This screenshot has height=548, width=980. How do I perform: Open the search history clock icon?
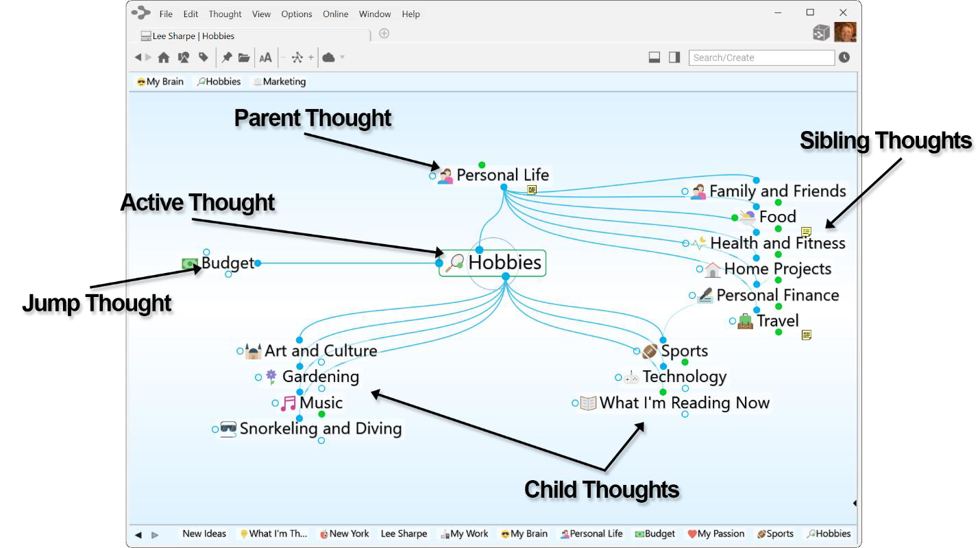(x=844, y=58)
